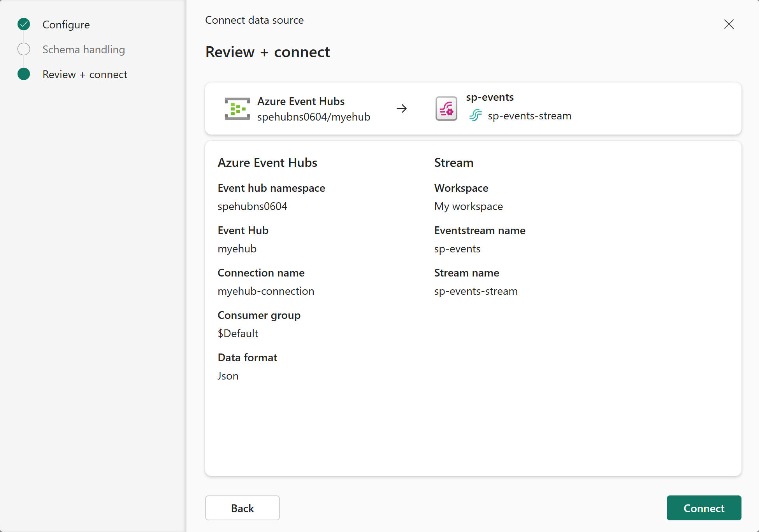Click sp-events-stream text in summary card
The width and height of the screenshot is (759, 532).
pos(530,116)
